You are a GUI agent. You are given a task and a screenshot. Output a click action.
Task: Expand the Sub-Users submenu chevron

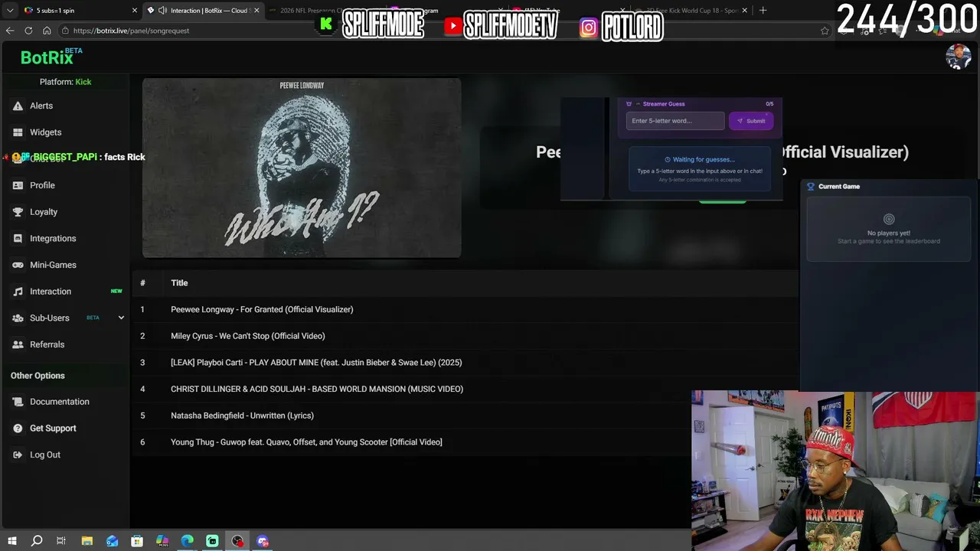[121, 318]
